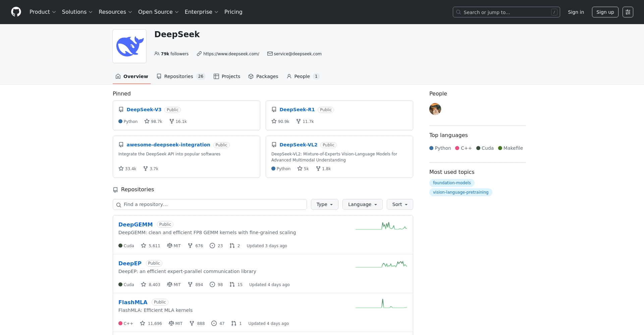
Task: Open the awesome-deepseek-integration repository
Action: [x=168, y=145]
